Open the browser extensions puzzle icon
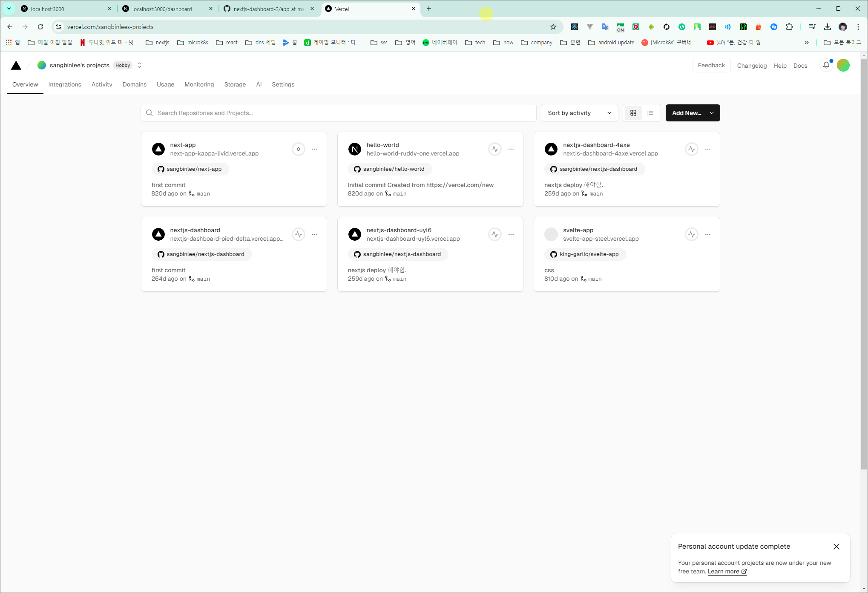The height and width of the screenshot is (593, 868). 789,27
